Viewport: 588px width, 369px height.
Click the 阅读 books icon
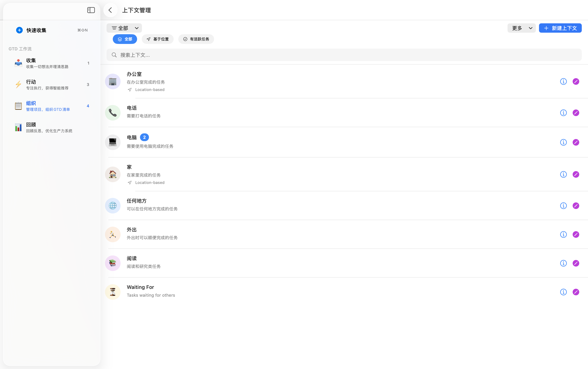point(113,263)
